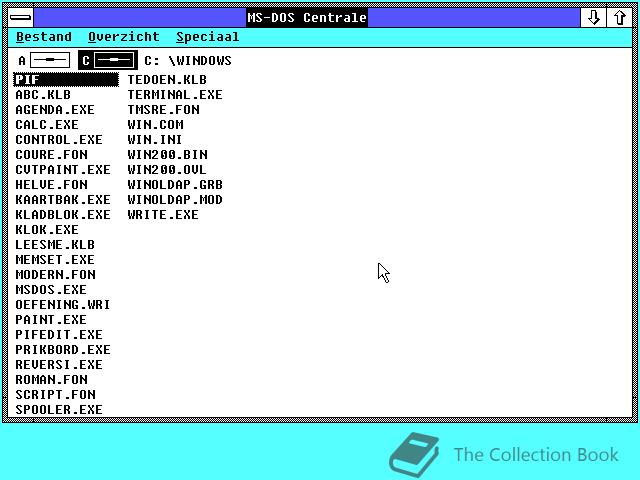This screenshot has width=640, height=480.
Task: Select TMSRE.FON file
Action: pyautogui.click(x=163, y=110)
